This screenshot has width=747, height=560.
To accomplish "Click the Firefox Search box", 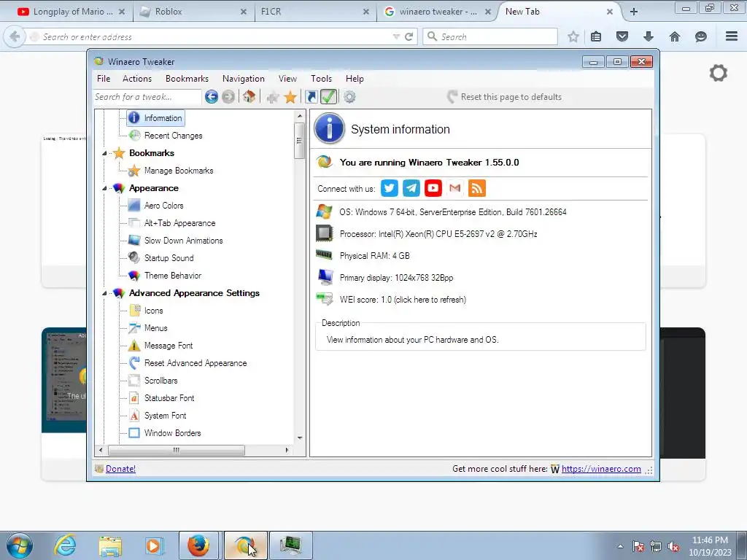I will tap(490, 36).
